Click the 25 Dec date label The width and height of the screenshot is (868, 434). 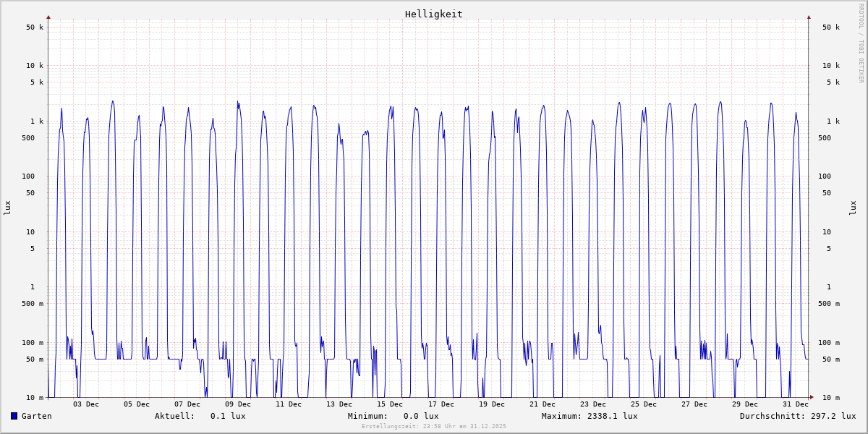tap(643, 404)
